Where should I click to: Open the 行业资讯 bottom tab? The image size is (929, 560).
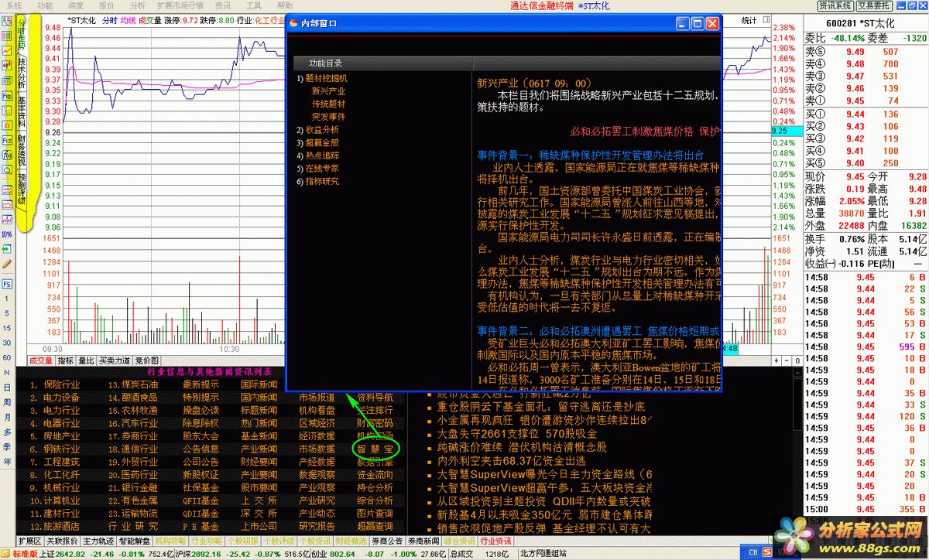point(496,541)
